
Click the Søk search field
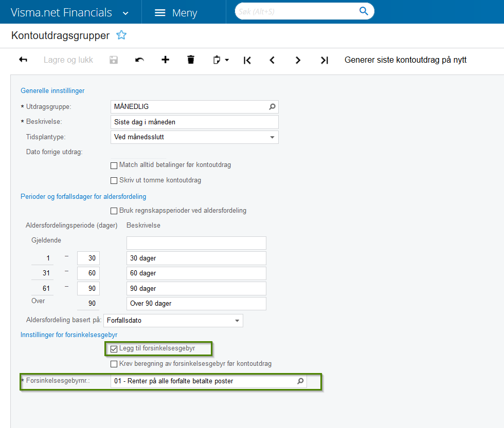coord(297,11)
